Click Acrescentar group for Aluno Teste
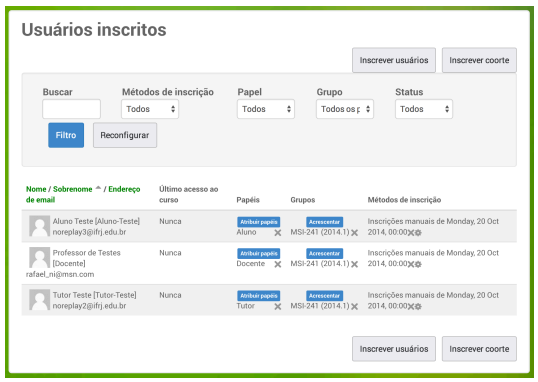 click(x=325, y=222)
